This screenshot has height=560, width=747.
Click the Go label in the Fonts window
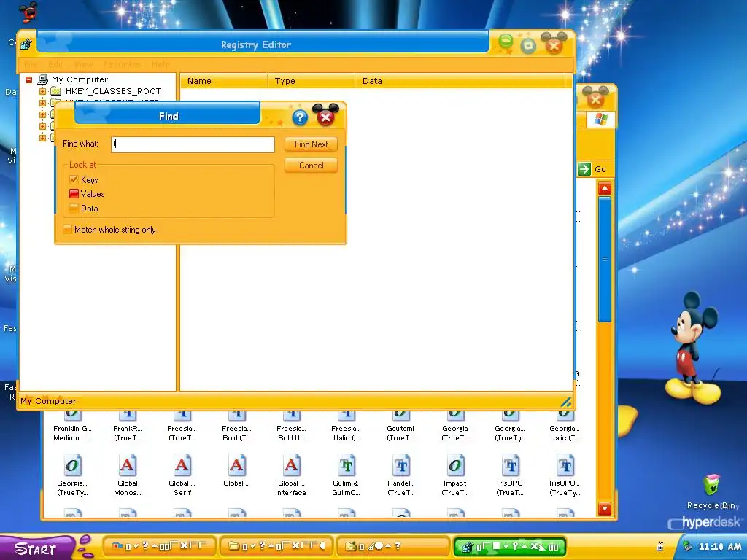600,169
